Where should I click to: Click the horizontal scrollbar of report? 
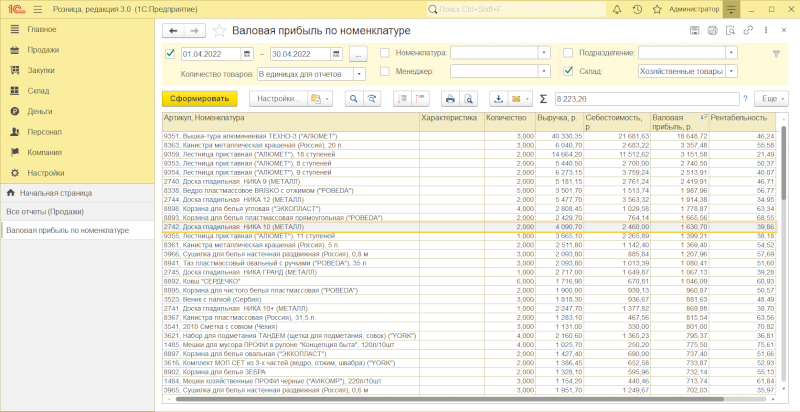coord(449,399)
